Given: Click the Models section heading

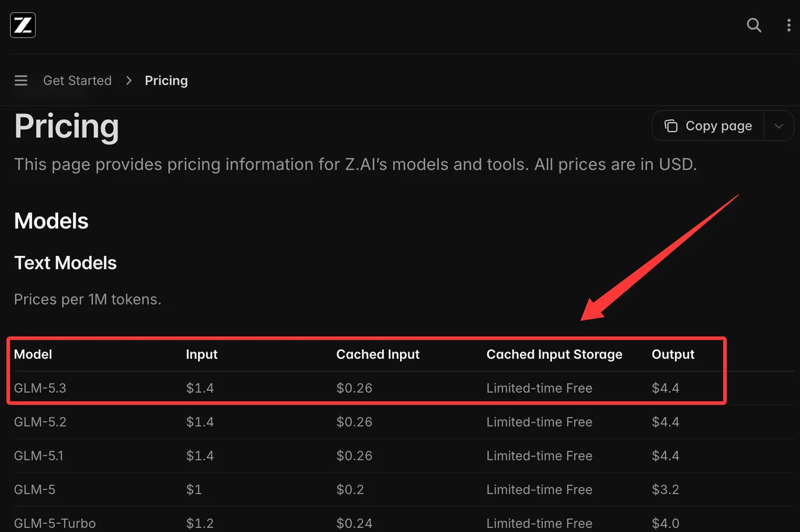Looking at the screenshot, I should pyautogui.click(x=51, y=221).
